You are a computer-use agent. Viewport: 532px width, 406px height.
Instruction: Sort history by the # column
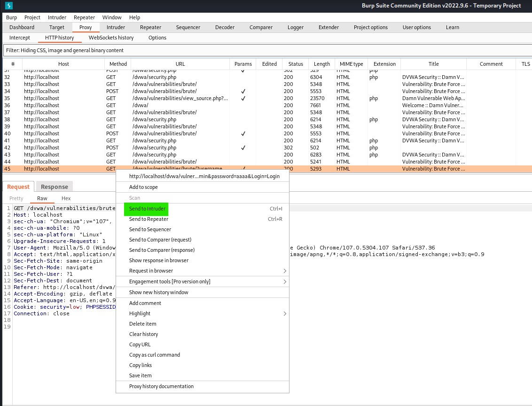coord(13,64)
